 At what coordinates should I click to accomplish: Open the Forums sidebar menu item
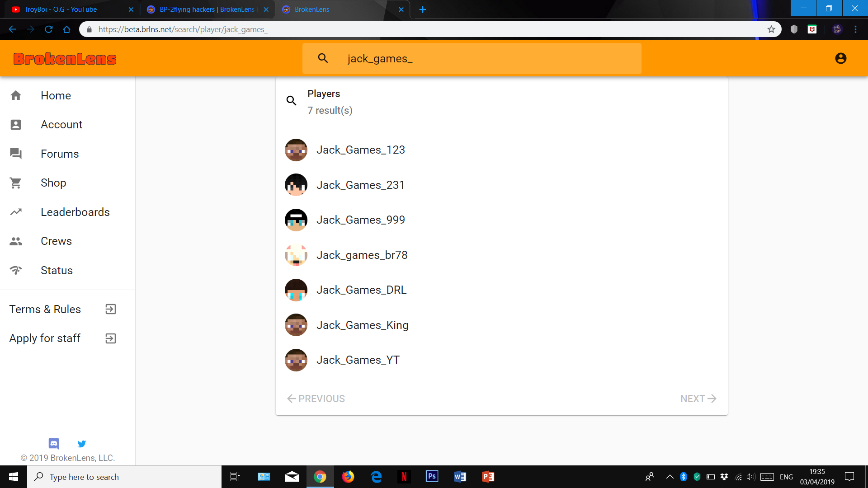tap(67, 154)
